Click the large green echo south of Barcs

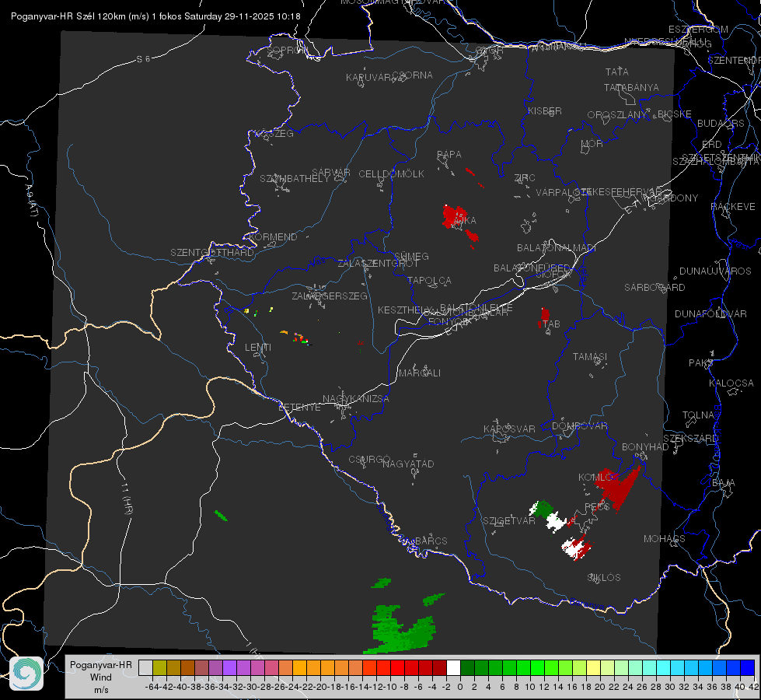click(400, 630)
